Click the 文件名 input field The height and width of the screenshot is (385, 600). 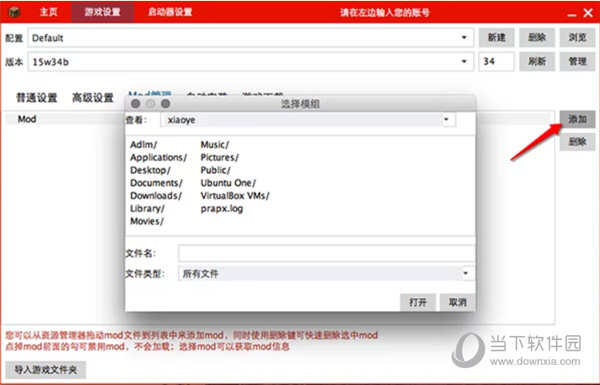pos(326,253)
